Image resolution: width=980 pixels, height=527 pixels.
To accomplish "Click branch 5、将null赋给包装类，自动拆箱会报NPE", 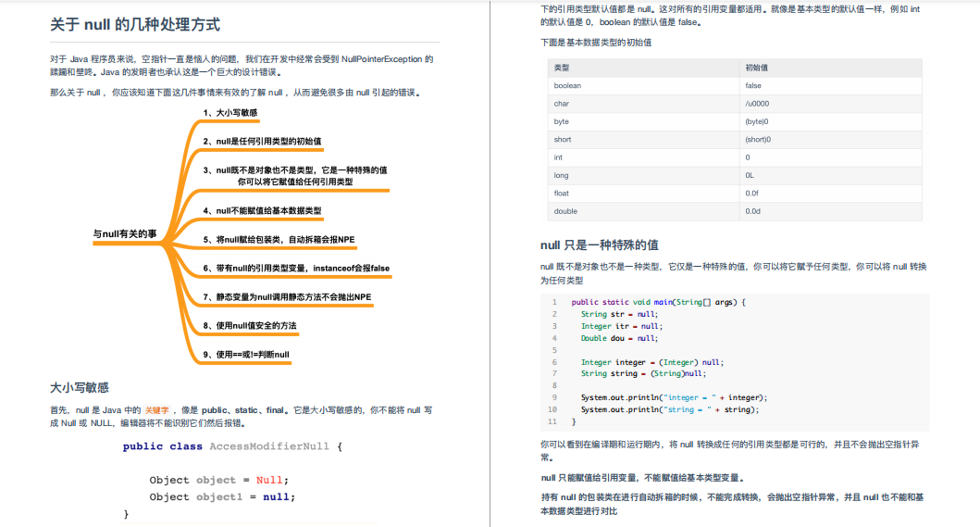I will 279,240.
